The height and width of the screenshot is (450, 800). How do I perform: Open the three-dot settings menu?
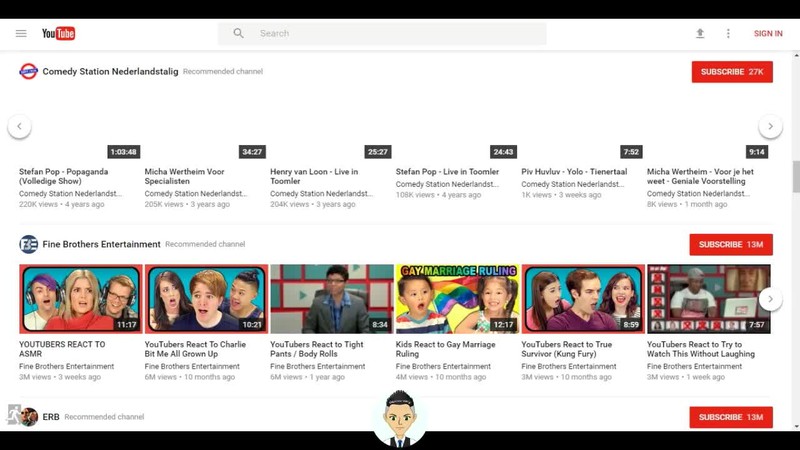pyautogui.click(x=728, y=33)
